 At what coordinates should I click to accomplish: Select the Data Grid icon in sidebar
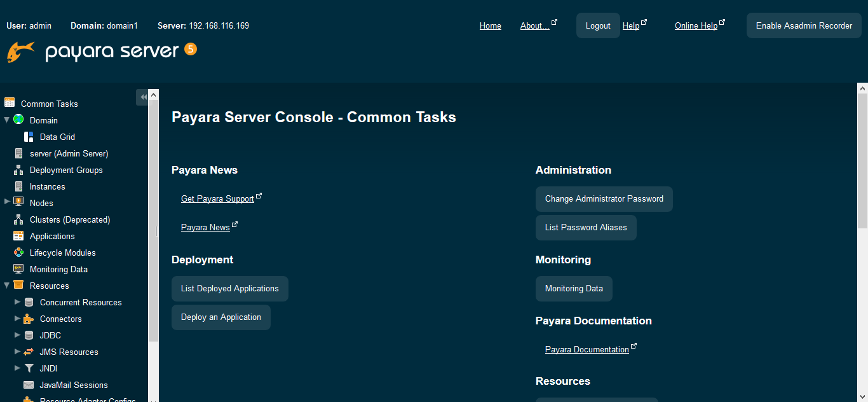(x=28, y=136)
